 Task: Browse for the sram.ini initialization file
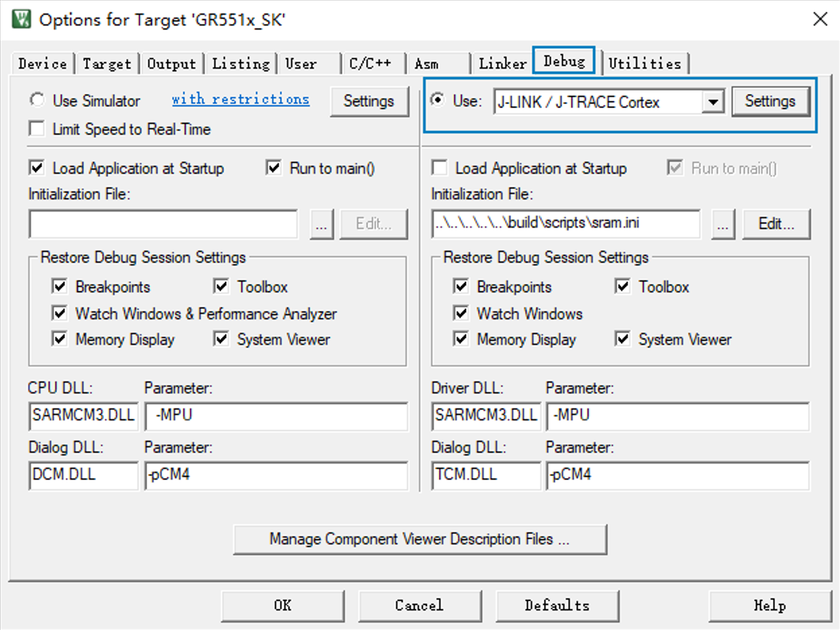click(722, 224)
